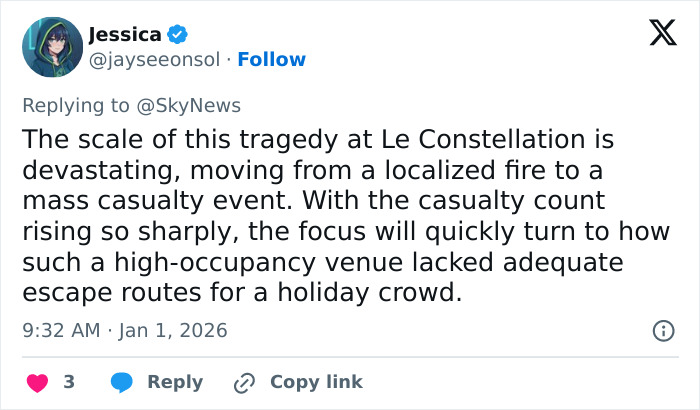The image size is (700, 410).
Task: Click the X logo icon
Action: coord(656,34)
